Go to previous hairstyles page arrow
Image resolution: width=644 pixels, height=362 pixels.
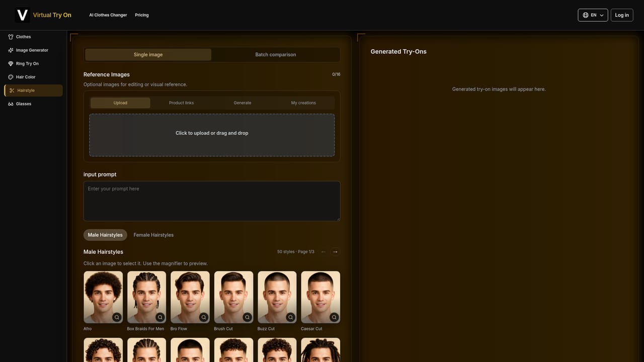click(324, 252)
